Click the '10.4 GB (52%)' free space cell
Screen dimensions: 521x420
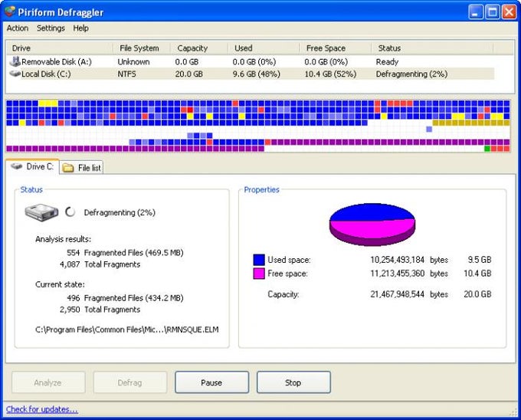click(x=330, y=74)
